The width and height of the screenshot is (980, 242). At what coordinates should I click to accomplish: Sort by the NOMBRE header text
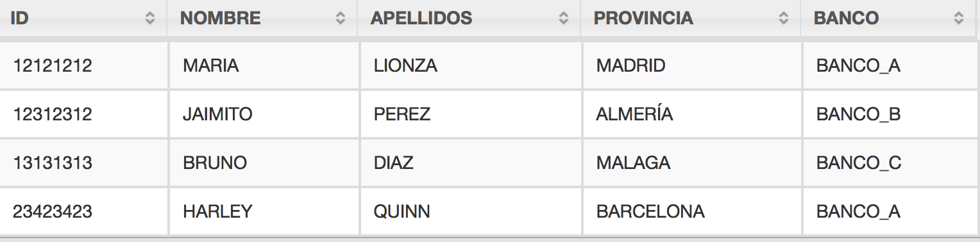pos(221,18)
